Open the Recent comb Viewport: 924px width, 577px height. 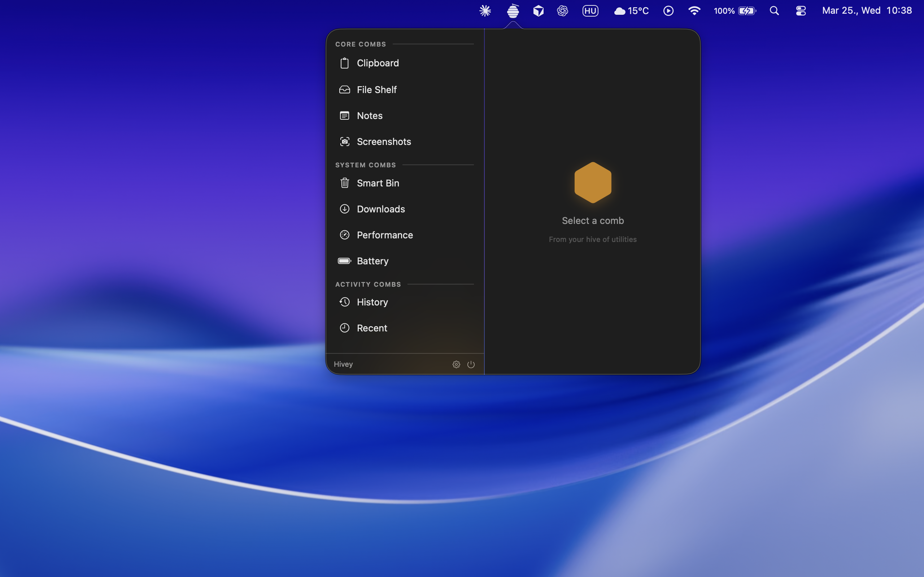[371, 328]
